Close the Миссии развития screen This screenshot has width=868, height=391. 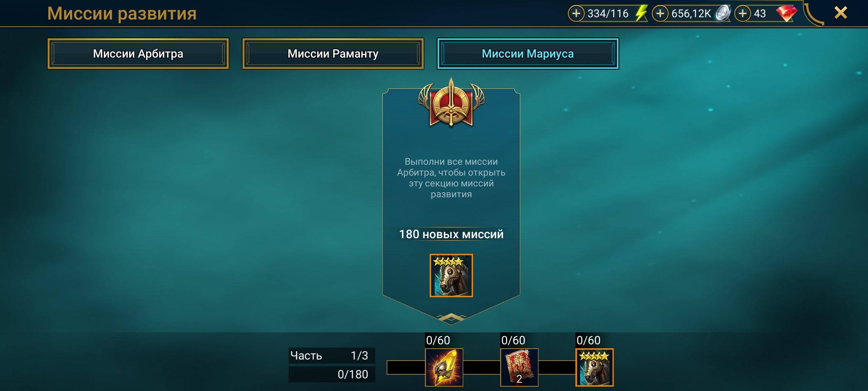[841, 13]
